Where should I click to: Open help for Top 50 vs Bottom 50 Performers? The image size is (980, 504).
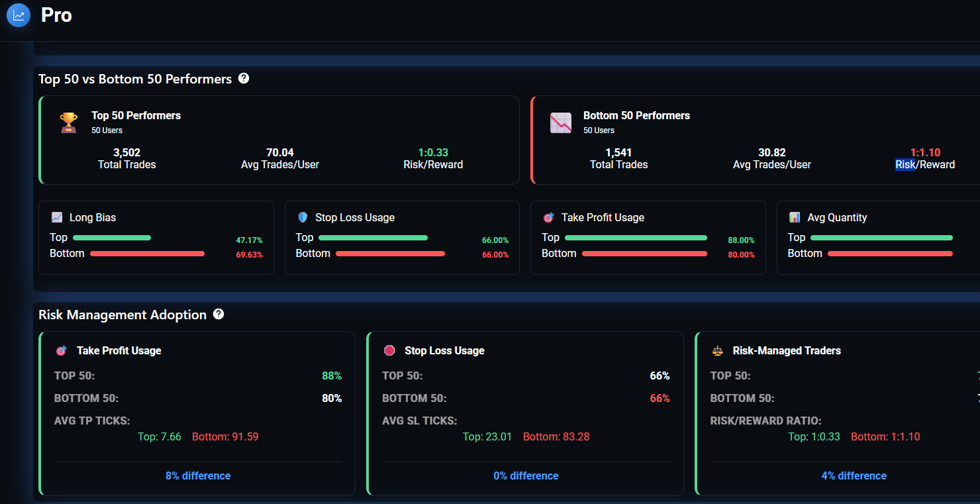pyautogui.click(x=244, y=78)
